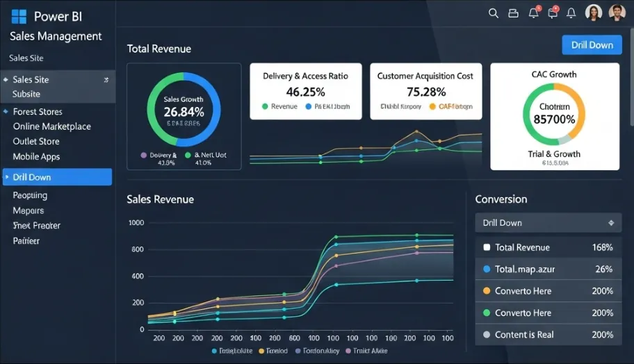Click the plain bell icon without badge

tap(571, 13)
